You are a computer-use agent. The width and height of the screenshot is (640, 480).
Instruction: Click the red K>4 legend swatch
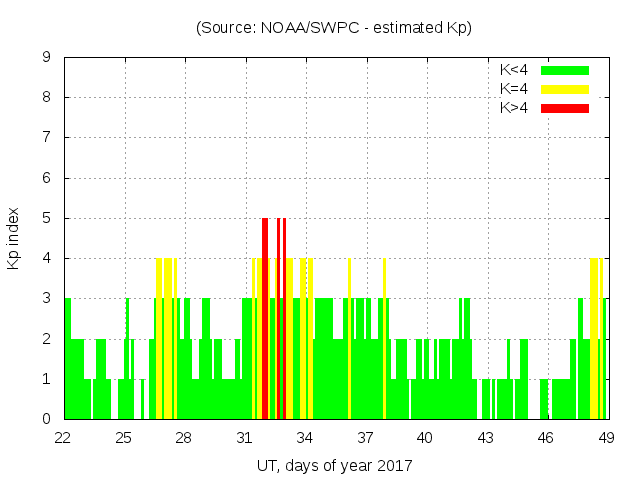565,107
